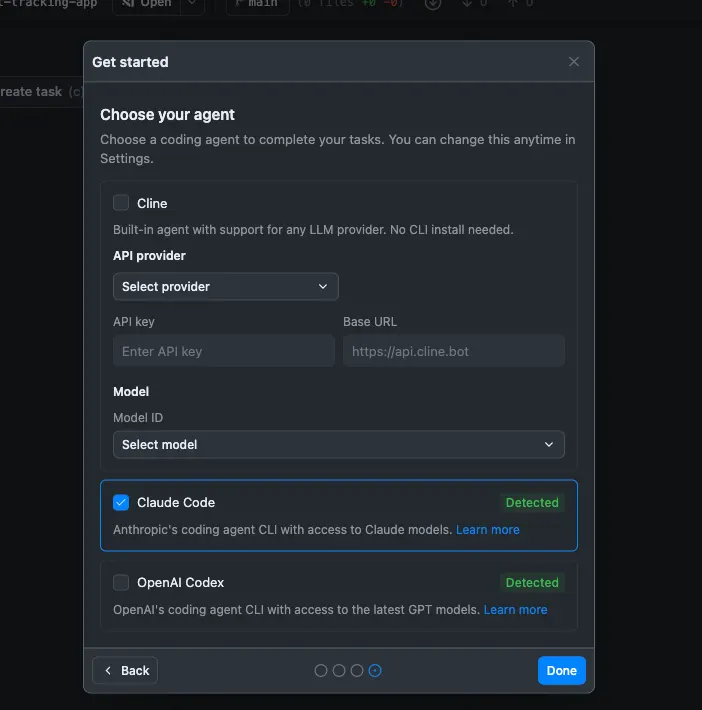Click the circular download arrow icon
The image size is (702, 710).
[433, 4]
